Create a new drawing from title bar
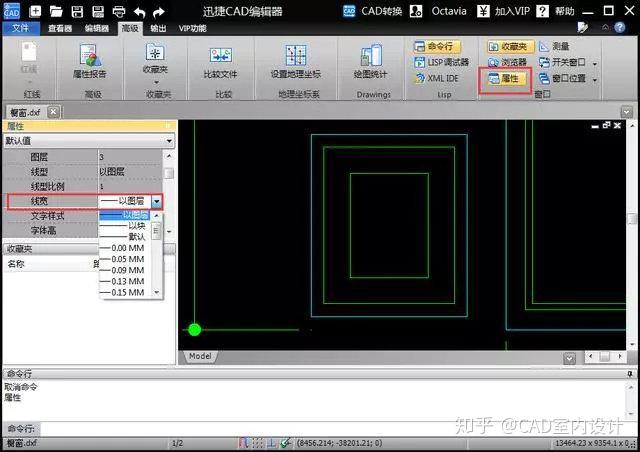 [x=36, y=11]
